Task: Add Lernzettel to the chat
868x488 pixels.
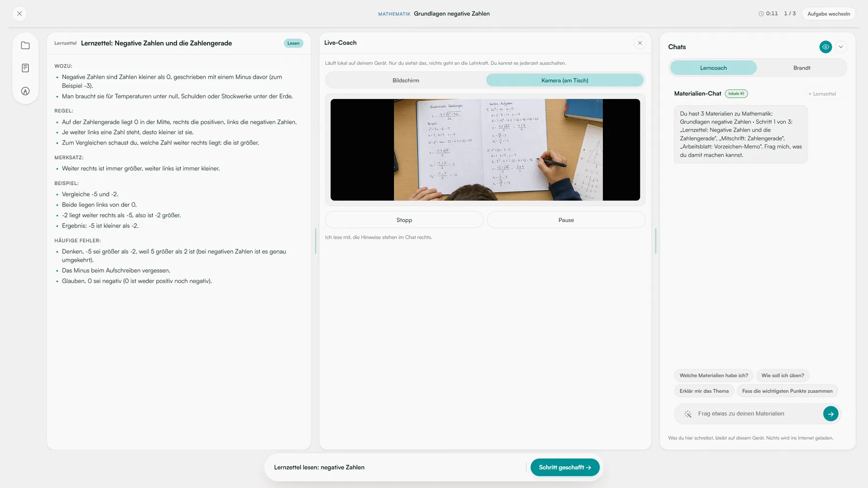Action: (x=822, y=94)
